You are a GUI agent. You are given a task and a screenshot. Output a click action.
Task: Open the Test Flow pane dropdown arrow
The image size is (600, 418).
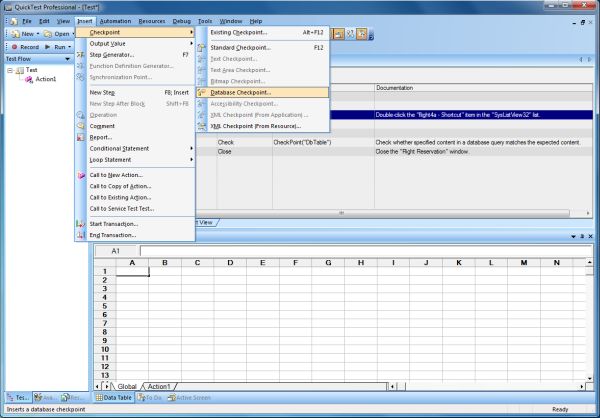tap(67, 59)
